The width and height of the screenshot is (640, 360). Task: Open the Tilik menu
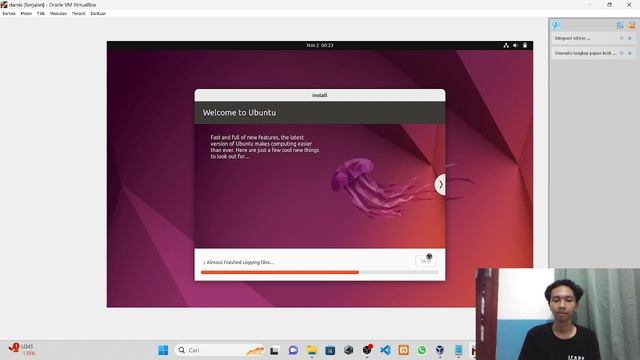(x=41, y=13)
